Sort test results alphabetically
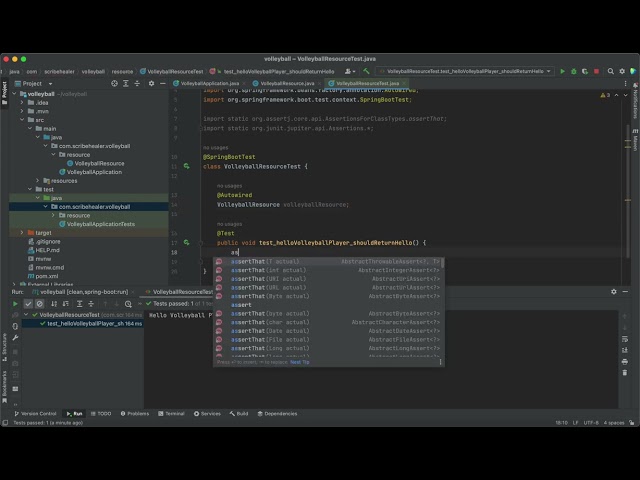The image size is (640, 480). [54, 304]
